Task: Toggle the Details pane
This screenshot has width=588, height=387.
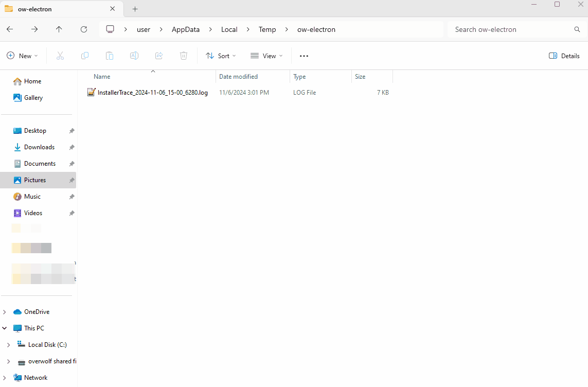Action: tap(564, 56)
